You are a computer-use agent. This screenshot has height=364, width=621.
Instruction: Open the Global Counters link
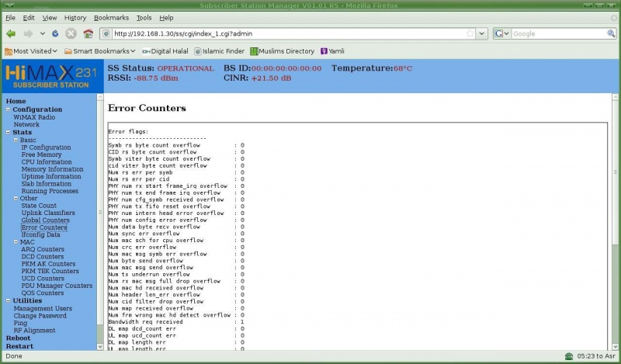(x=45, y=220)
